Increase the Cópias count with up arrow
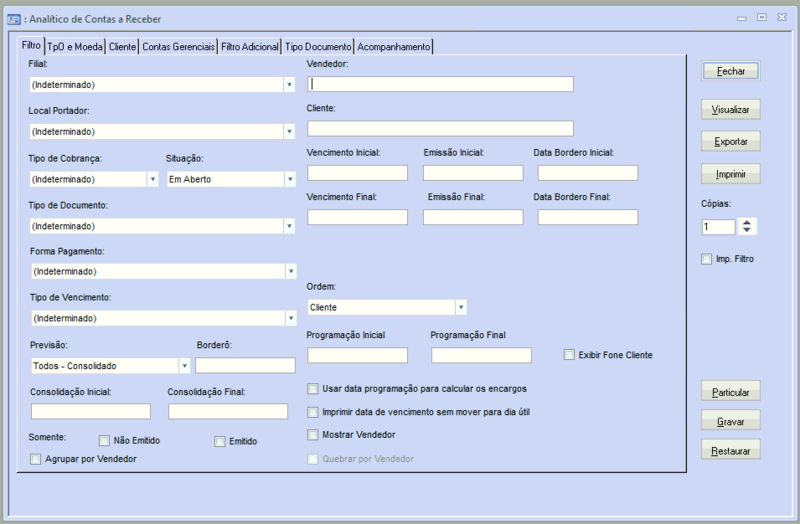 (x=747, y=222)
